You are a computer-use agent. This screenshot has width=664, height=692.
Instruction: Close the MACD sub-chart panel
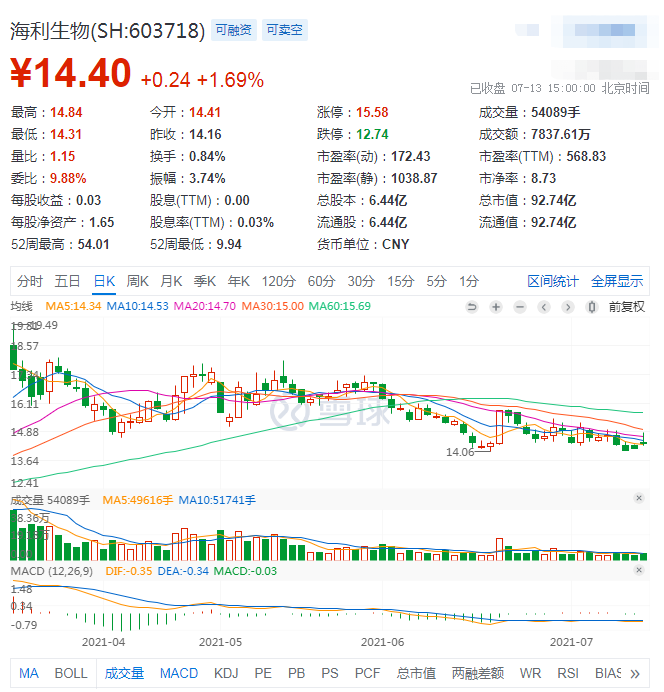638,571
